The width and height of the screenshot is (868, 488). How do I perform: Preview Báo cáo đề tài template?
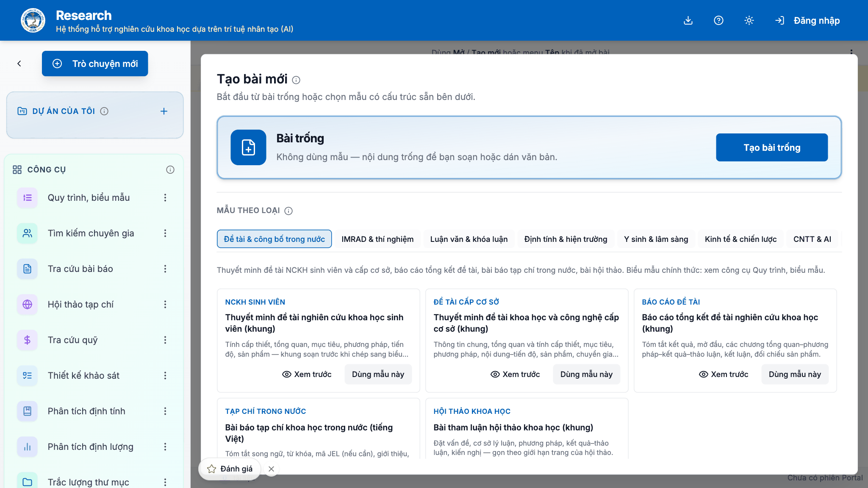point(724,374)
